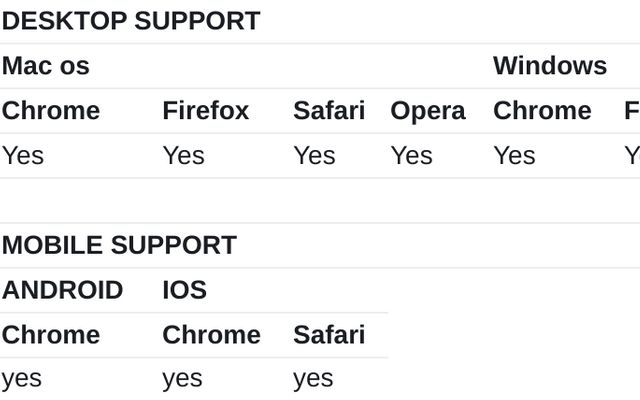640x400 pixels.
Task: Select the Mac os column group header
Action: pos(46,66)
